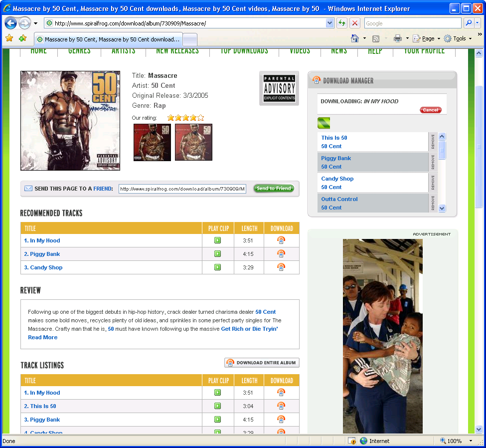Open 50 Cent link in the review's first line
Image resolution: width=486 pixels, height=448 pixels.
pyautogui.click(x=265, y=312)
